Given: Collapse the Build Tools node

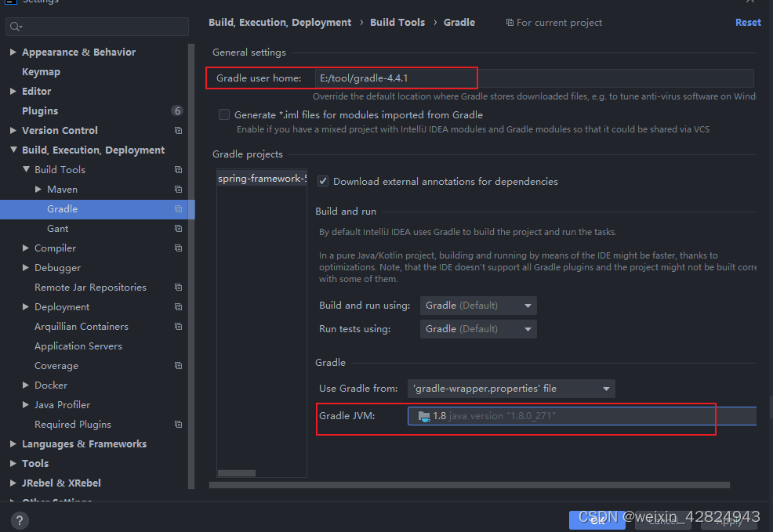Looking at the screenshot, I should 26,169.
